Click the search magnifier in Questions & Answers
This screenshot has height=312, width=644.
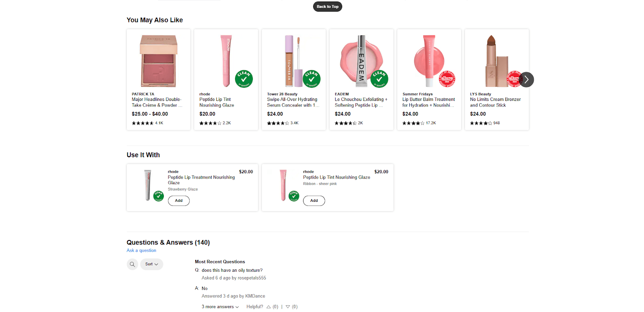pos(132,264)
